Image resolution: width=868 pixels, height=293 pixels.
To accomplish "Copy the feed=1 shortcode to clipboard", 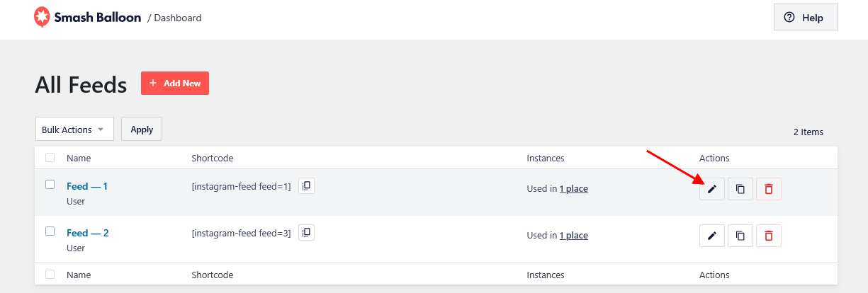I will (x=306, y=185).
